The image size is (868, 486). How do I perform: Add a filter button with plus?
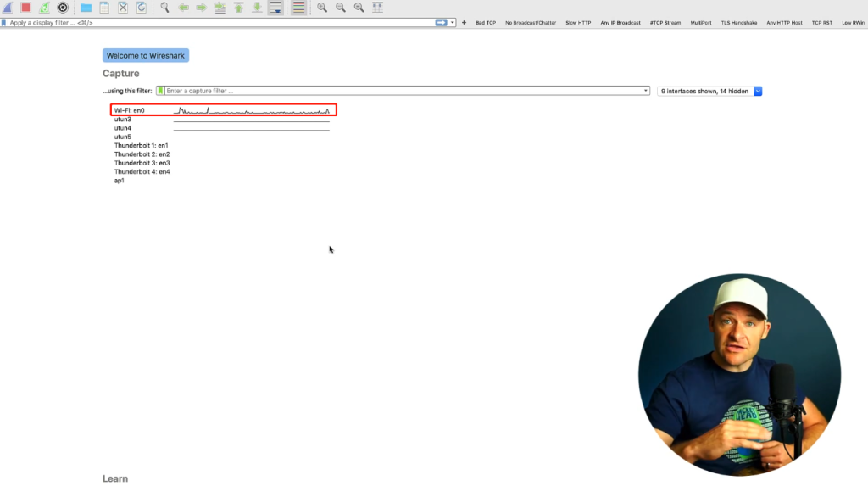[464, 23]
